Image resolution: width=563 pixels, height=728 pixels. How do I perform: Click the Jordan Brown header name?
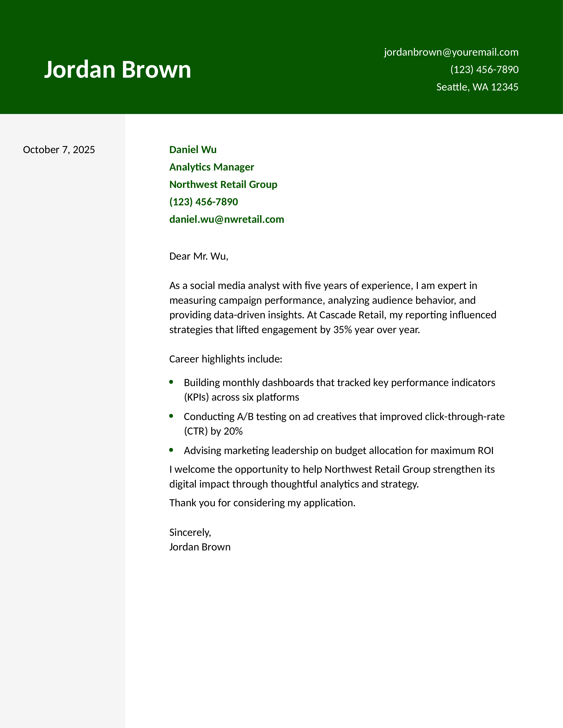pos(117,70)
